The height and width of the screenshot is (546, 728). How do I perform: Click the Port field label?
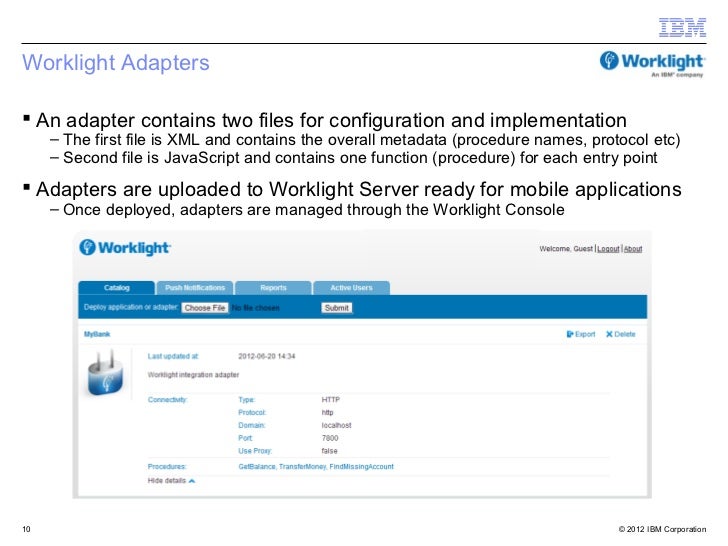click(x=246, y=438)
